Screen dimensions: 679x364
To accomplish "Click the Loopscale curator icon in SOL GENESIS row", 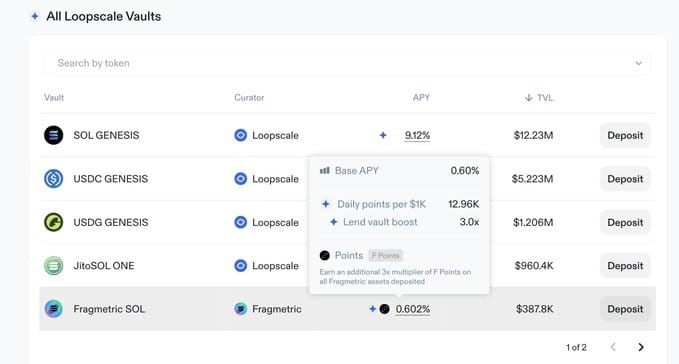I will 240,135.
